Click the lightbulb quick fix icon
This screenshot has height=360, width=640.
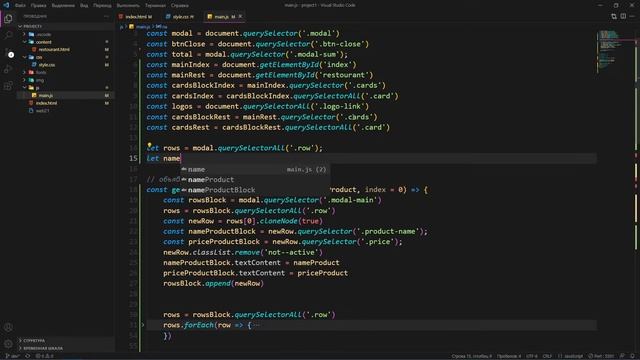(149, 145)
